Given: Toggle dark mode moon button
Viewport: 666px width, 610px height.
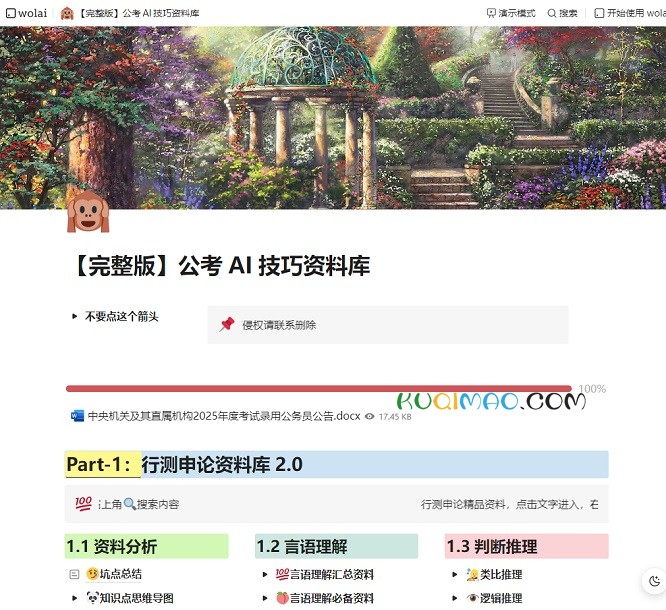Looking at the screenshot, I should [x=655, y=581].
